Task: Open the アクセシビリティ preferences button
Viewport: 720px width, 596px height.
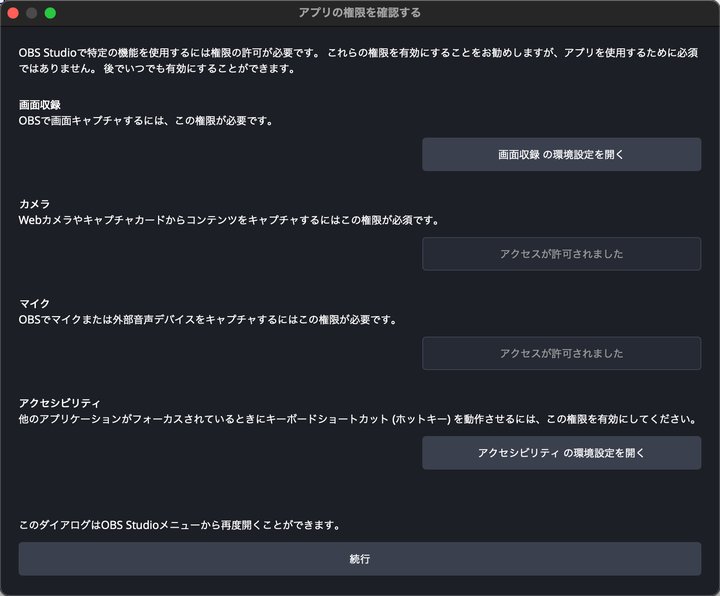Action: pos(561,453)
